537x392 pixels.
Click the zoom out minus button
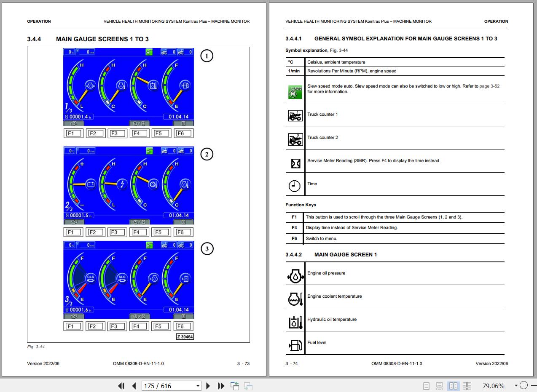524,385
